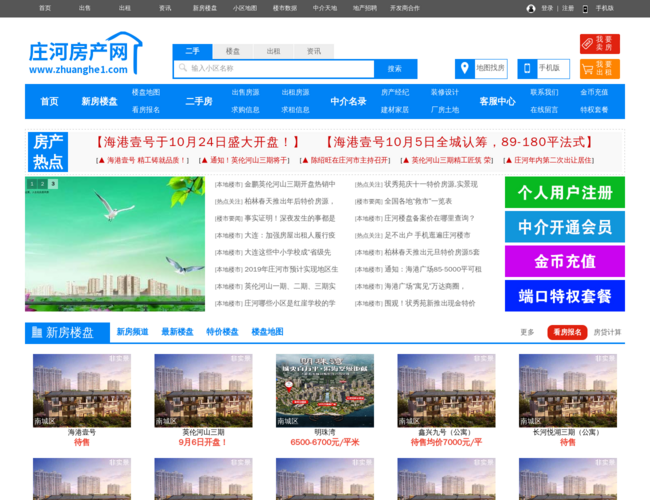This screenshot has height=500, width=650.
Task: Open 楼盘地图 sub-link in navigation bar
Action: 146,92
